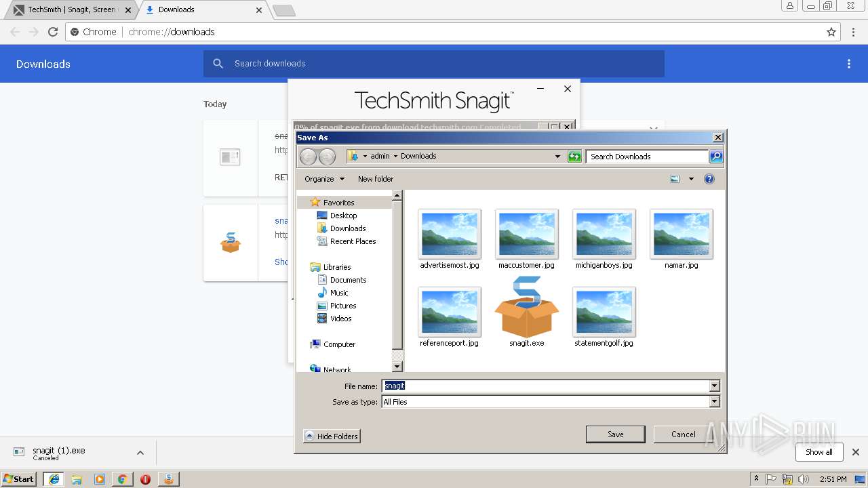Click the folder icon in address bar
This screenshot has height=488, width=868.
point(353,156)
